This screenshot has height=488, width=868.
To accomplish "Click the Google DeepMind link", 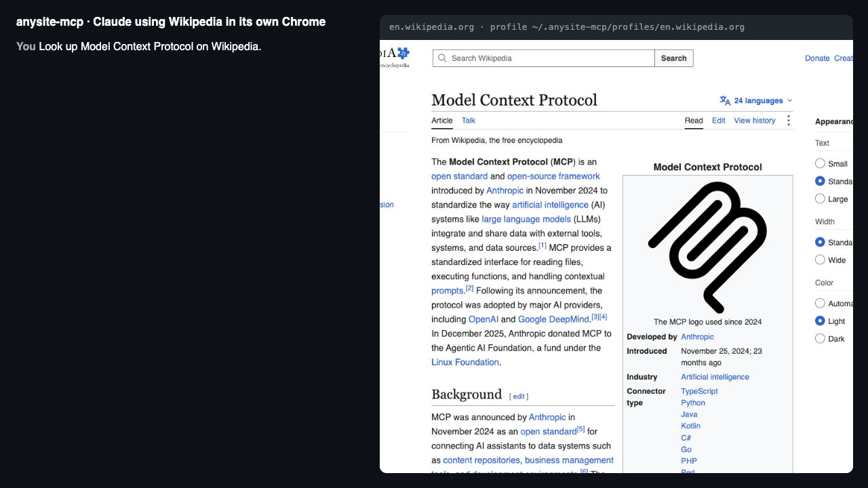I will 553,319.
